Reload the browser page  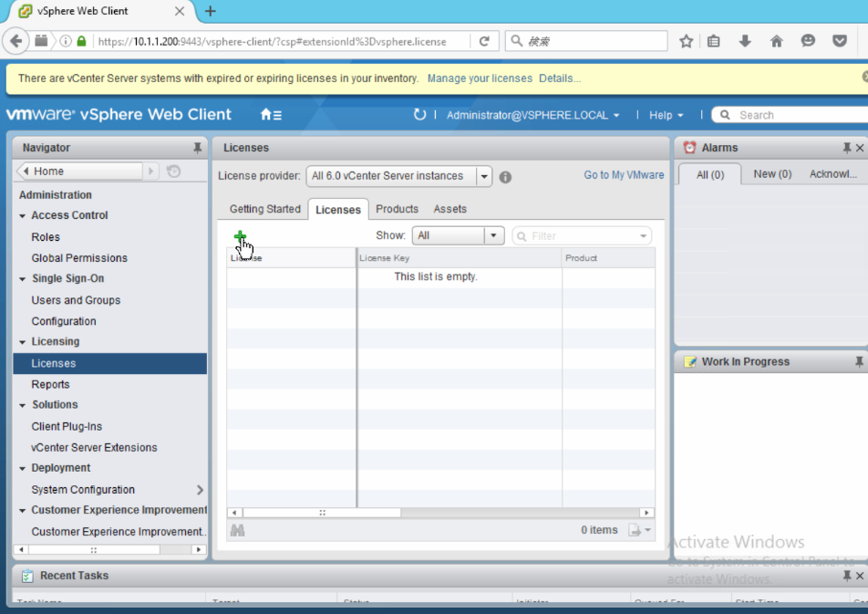484,41
